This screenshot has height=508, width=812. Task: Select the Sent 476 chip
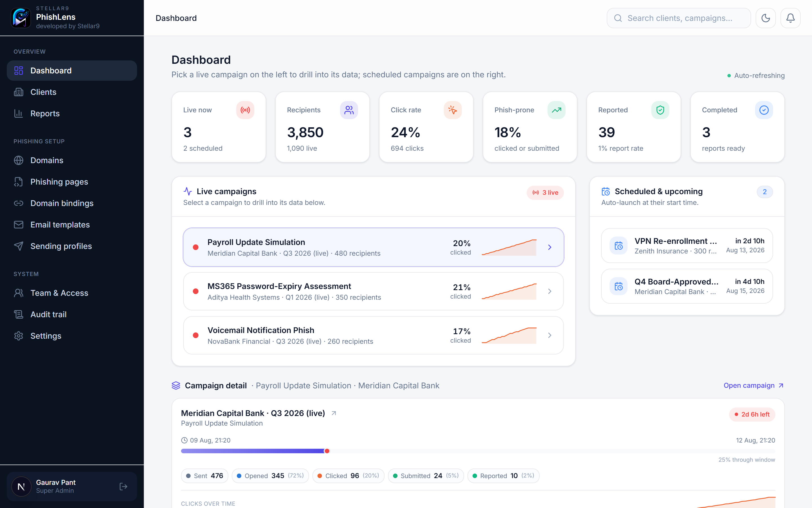pyautogui.click(x=205, y=476)
